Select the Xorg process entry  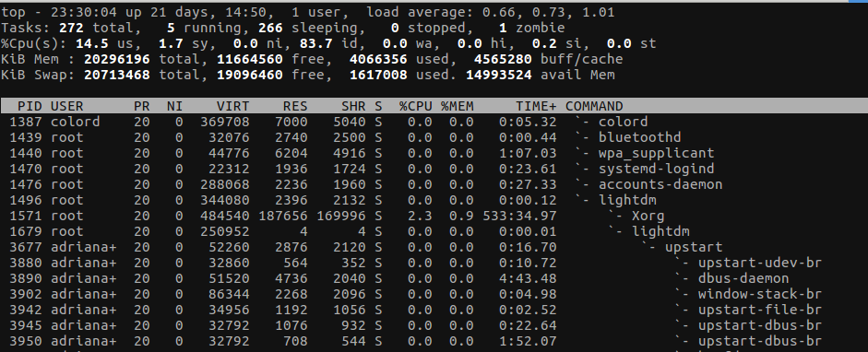click(648, 216)
